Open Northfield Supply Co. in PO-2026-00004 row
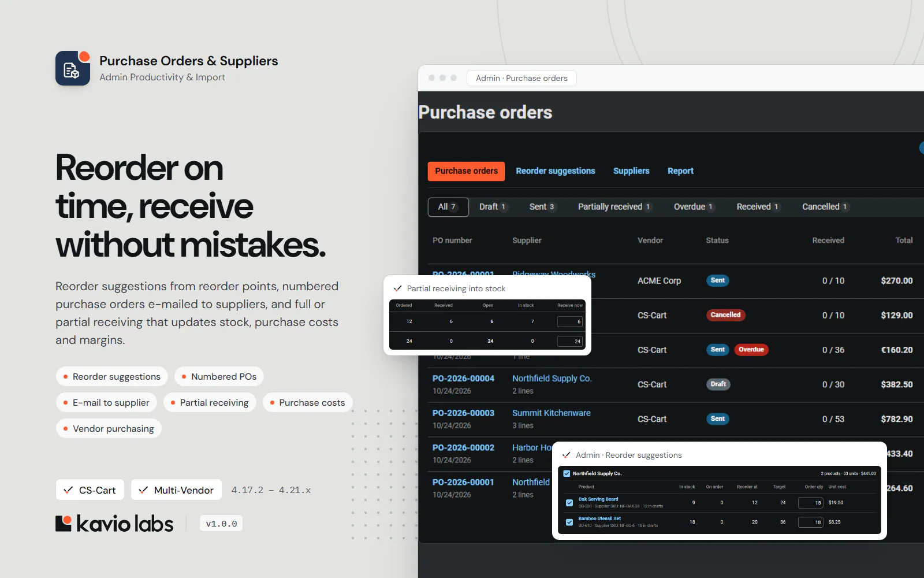This screenshot has height=578, width=924. (552, 379)
